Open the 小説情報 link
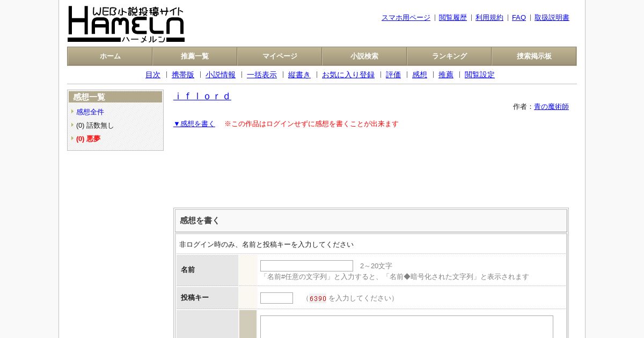 [221, 75]
